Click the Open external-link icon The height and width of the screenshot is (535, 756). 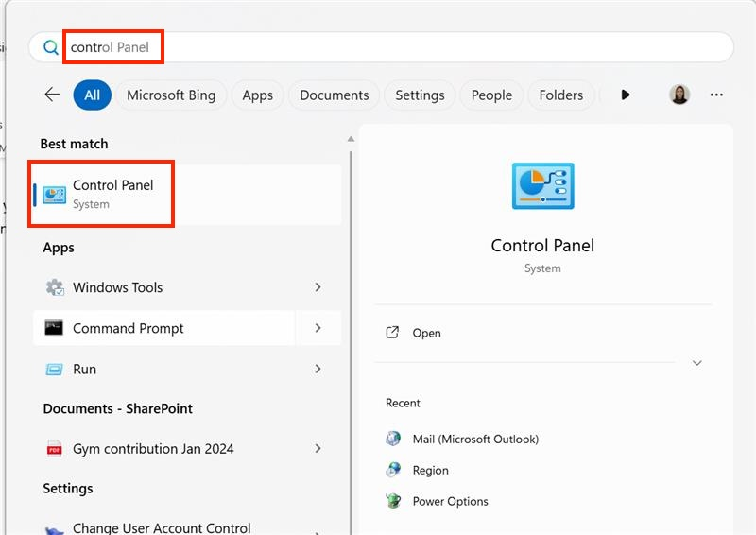(392, 333)
